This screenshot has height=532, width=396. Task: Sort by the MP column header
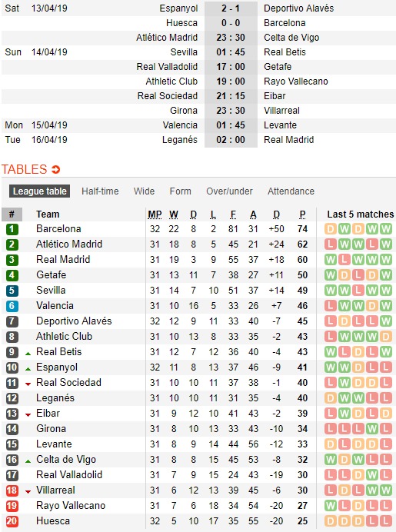[155, 214]
